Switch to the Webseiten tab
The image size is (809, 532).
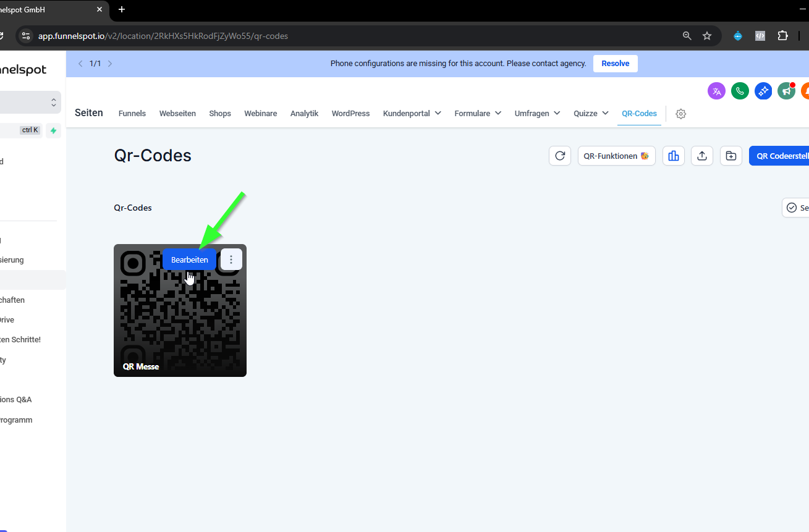tap(177, 114)
